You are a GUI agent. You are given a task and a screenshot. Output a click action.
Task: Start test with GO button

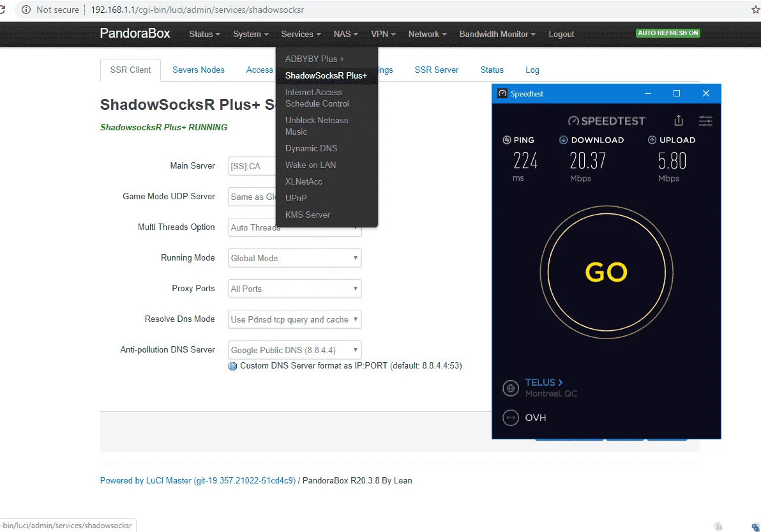[x=606, y=272]
